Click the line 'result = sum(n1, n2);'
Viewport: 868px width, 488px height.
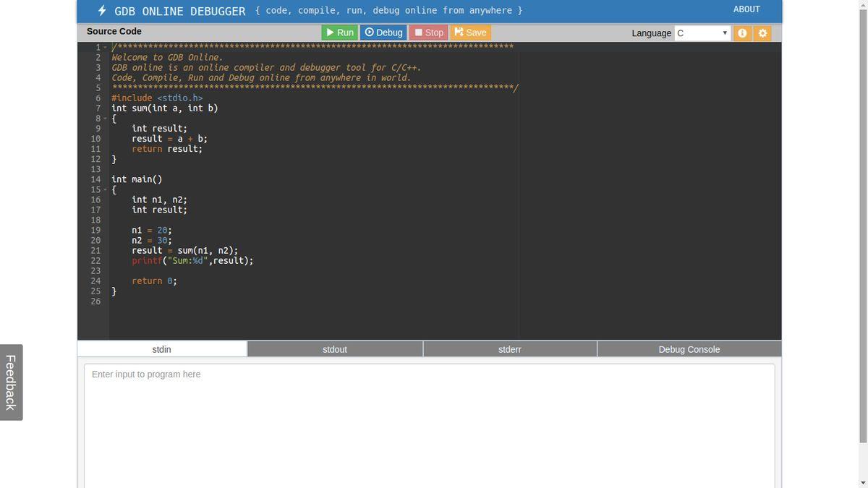[x=184, y=250]
